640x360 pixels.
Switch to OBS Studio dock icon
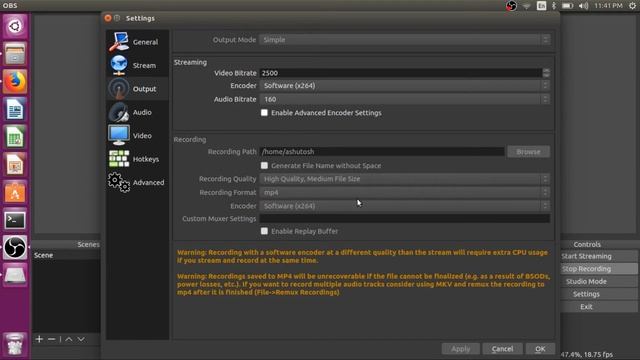click(x=15, y=248)
